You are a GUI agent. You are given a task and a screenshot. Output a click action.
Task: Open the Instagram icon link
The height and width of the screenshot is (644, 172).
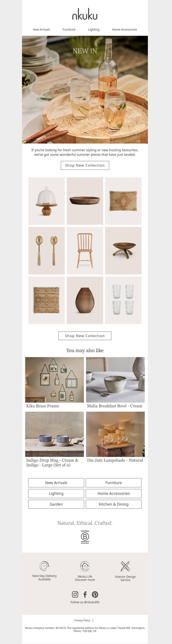click(x=75, y=594)
